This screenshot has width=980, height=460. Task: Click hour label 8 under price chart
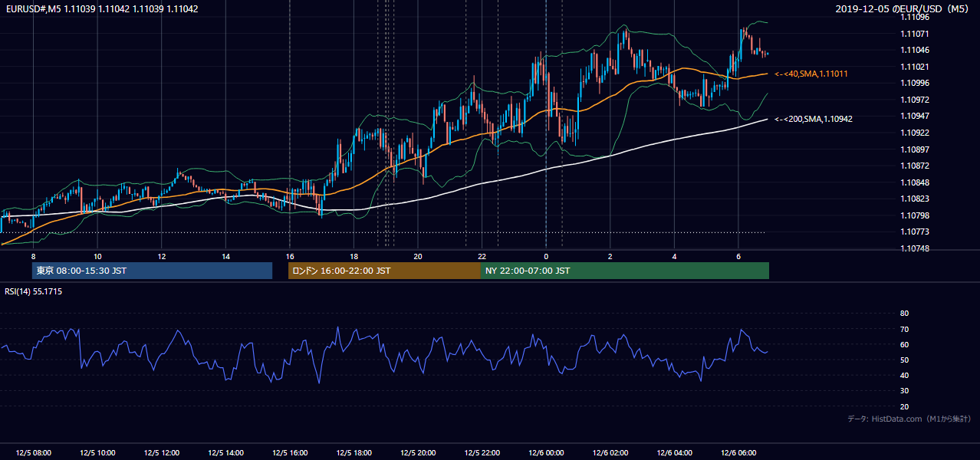click(x=33, y=256)
